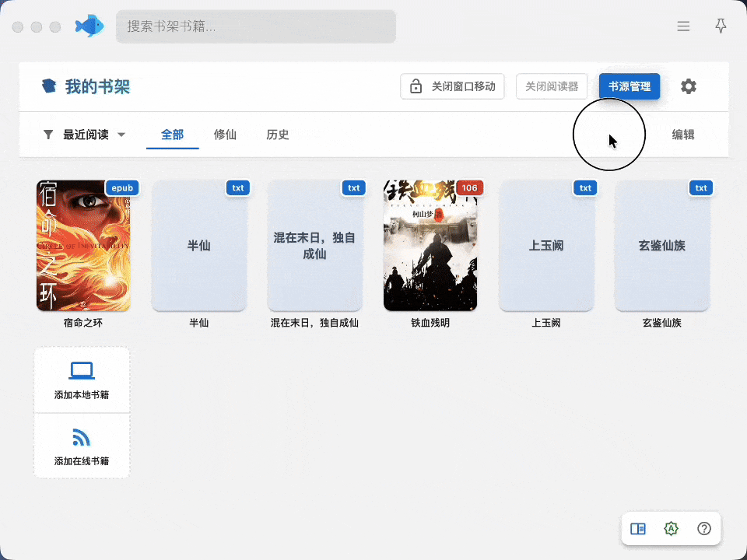Image resolution: width=747 pixels, height=560 pixels.
Task: Switch to the 历史 tab
Action: click(277, 135)
